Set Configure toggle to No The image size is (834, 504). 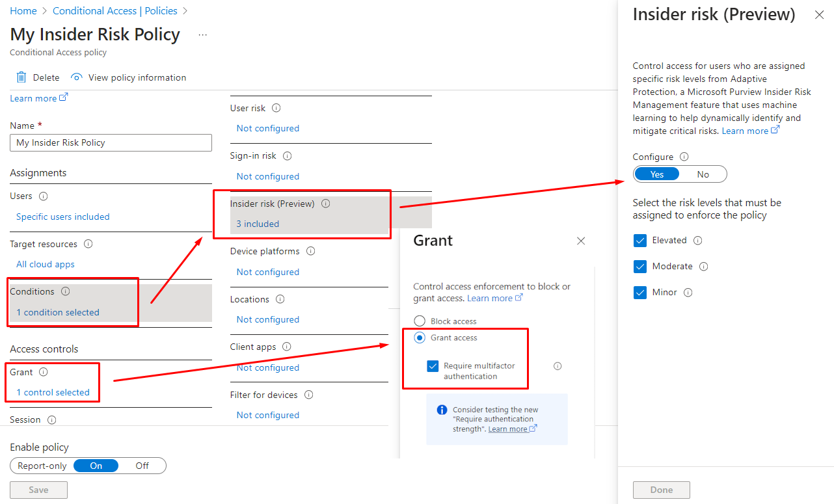pyautogui.click(x=703, y=174)
